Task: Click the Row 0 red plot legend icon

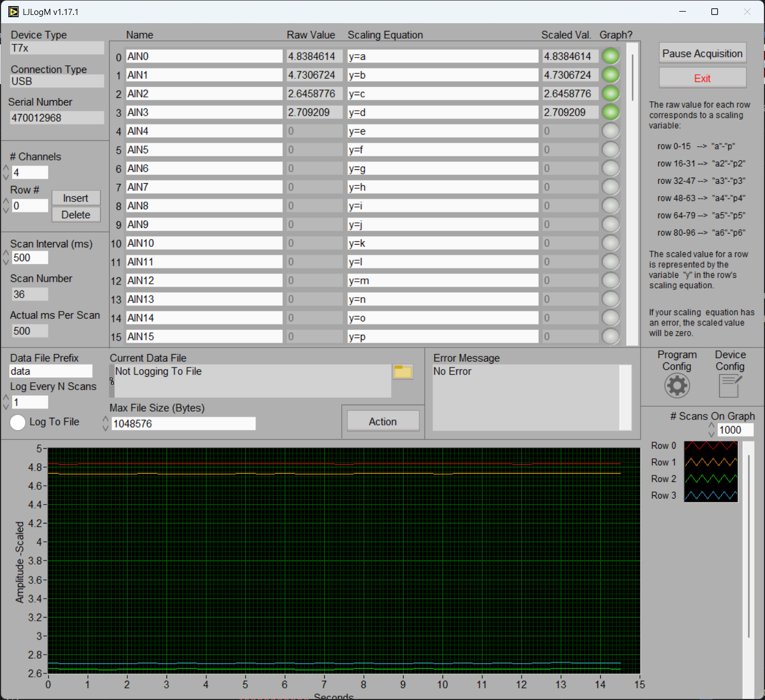Action: tap(711, 446)
